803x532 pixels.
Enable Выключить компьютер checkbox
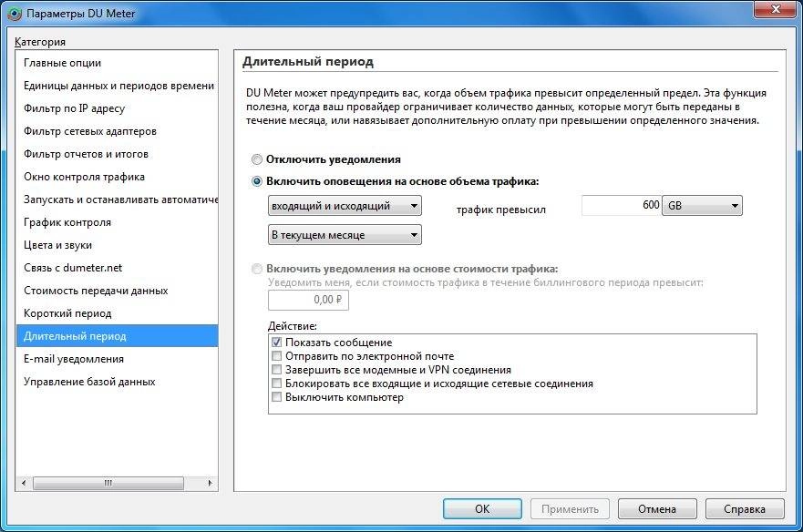click(x=276, y=397)
